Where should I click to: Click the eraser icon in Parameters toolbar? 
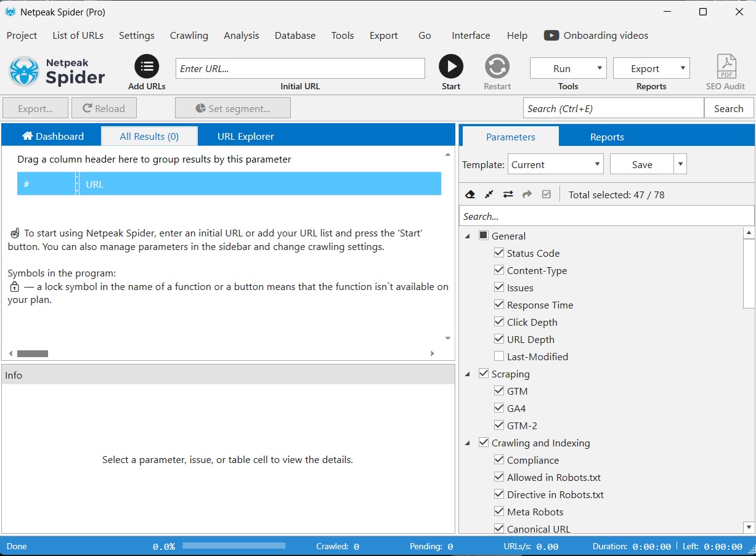tap(470, 195)
